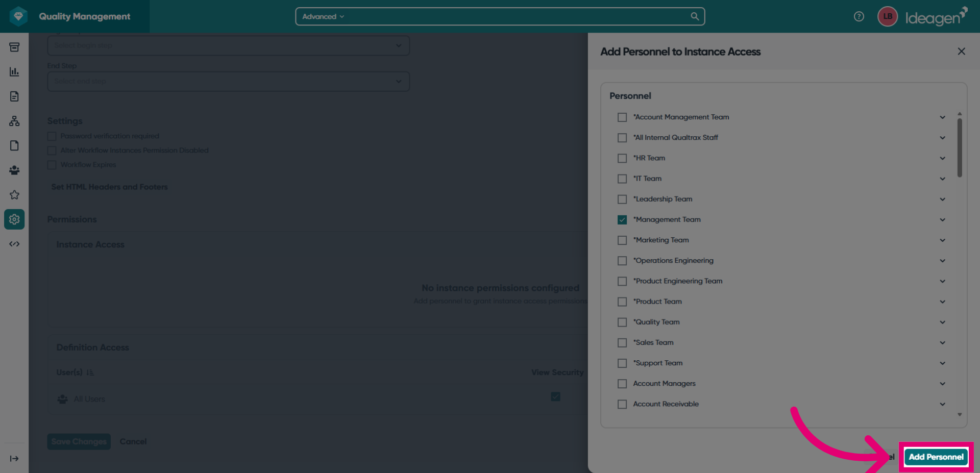Expand the sidebar with the arrow icon
The image size is (980, 473).
[x=14, y=459]
